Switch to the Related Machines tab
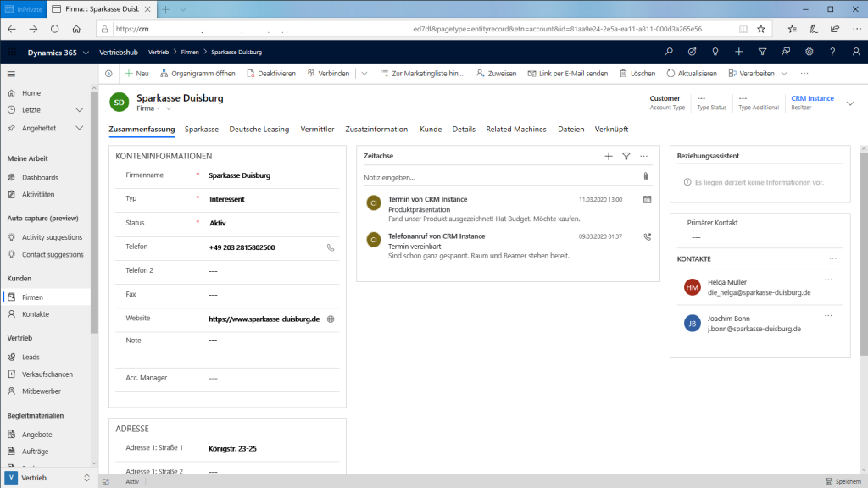Viewport: 868px width, 488px height. (517, 129)
